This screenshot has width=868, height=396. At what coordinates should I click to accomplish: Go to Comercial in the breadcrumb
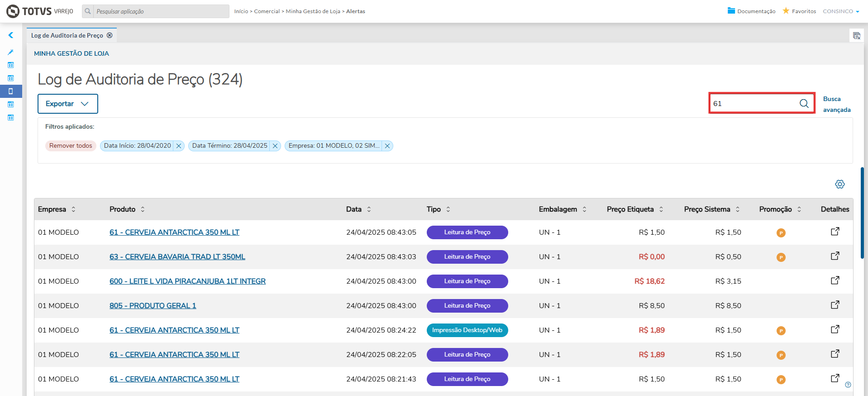[267, 11]
